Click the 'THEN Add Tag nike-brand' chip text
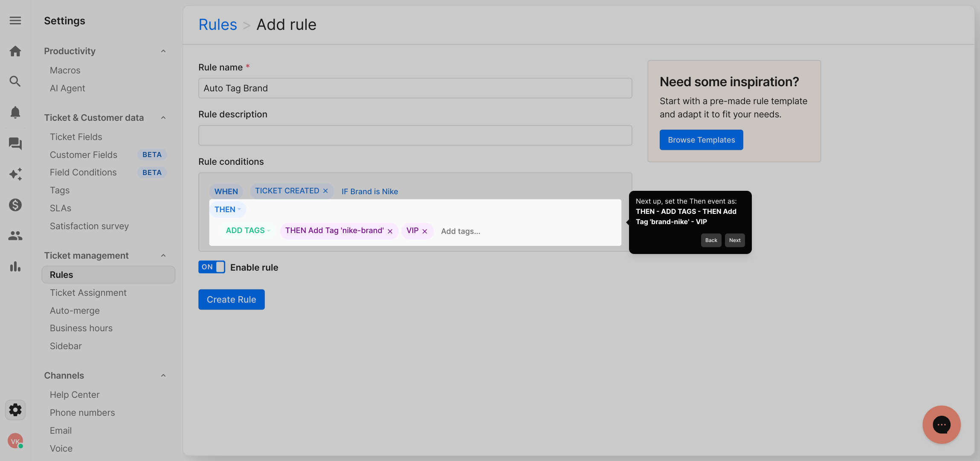 pyautogui.click(x=334, y=230)
